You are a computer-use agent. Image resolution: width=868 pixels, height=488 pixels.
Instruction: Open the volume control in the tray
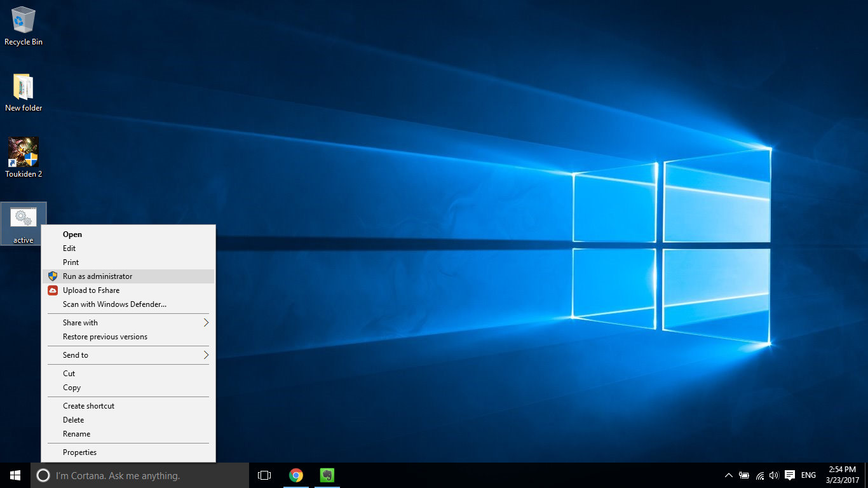tap(773, 475)
